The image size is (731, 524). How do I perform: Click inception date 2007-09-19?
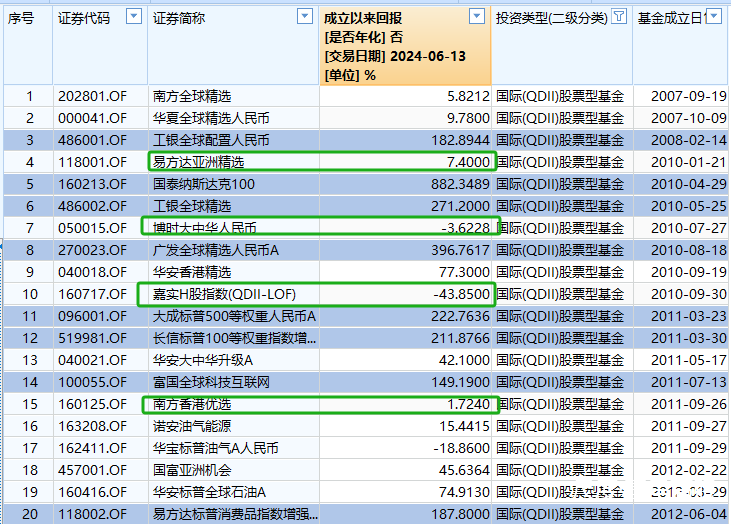[689, 96]
